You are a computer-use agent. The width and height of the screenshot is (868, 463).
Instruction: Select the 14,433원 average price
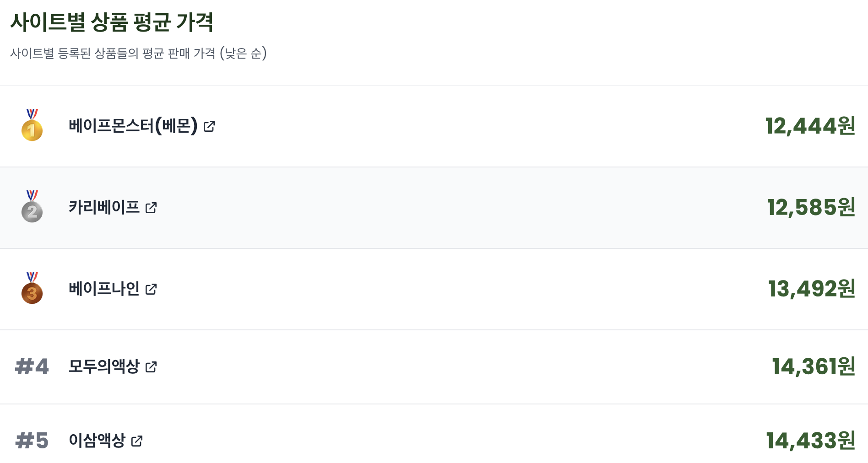point(811,441)
